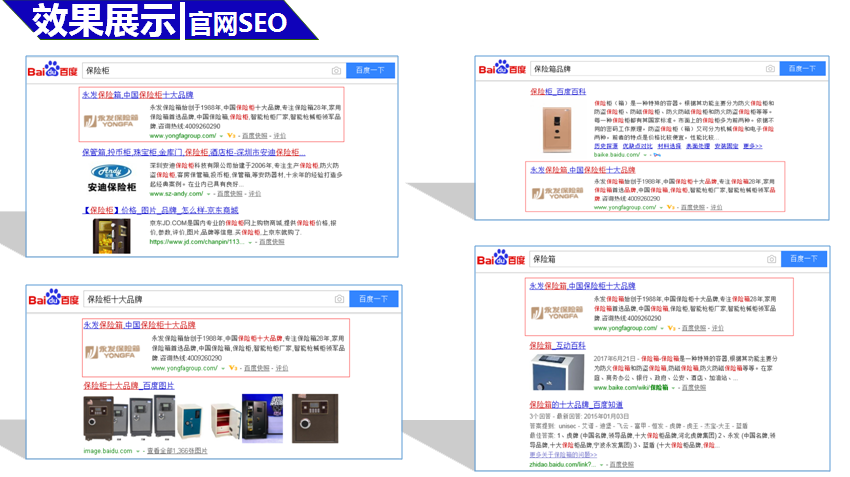Click www.sz-andy.com green URL text
The width and height of the screenshot is (850, 477).
click(176, 194)
